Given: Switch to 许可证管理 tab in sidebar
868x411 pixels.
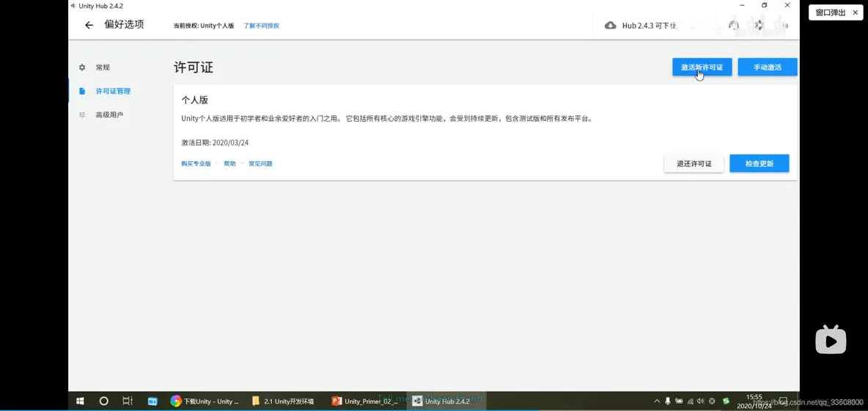Looking at the screenshot, I should pos(113,92).
